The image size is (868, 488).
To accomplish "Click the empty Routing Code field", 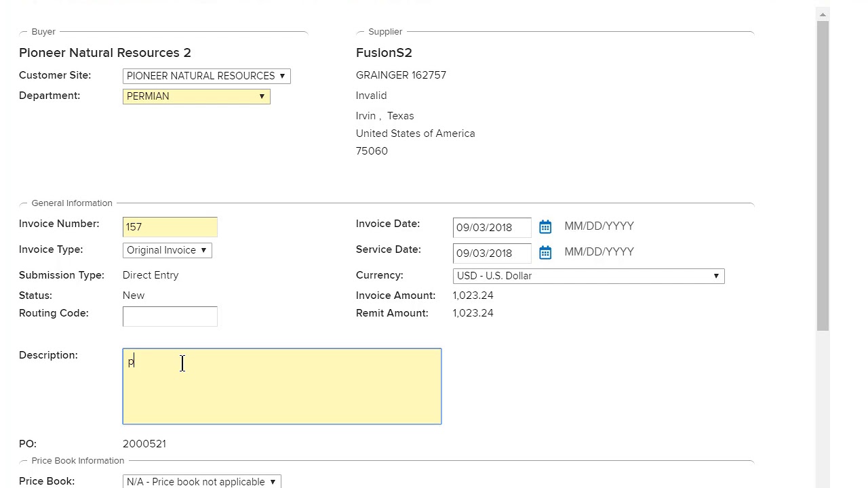I will tap(170, 317).
